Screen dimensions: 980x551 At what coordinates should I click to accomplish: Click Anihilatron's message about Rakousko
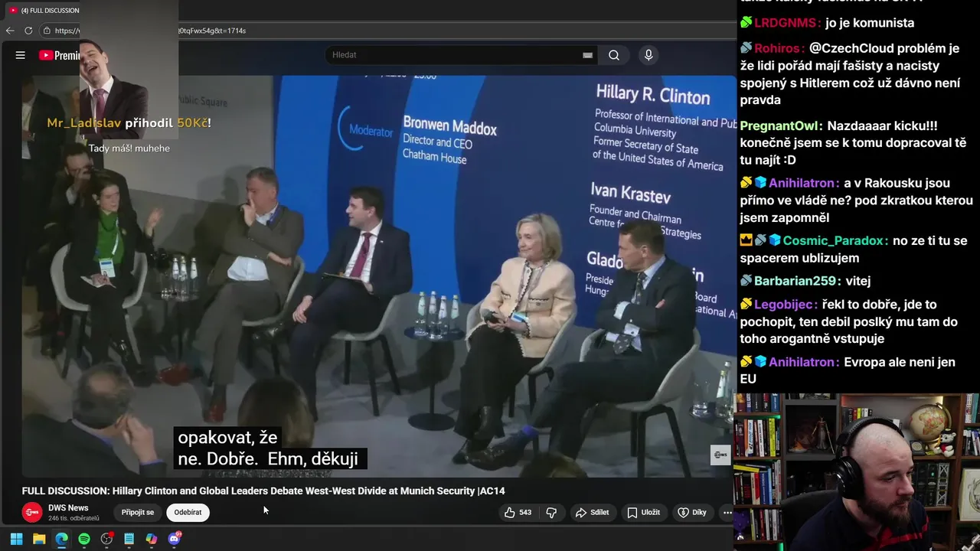[855, 201]
